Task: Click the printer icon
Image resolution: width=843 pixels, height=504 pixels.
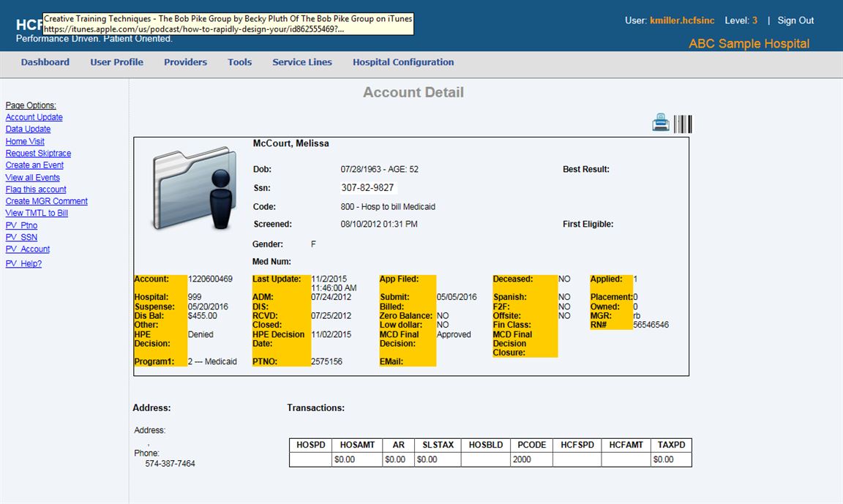Action: (x=661, y=124)
